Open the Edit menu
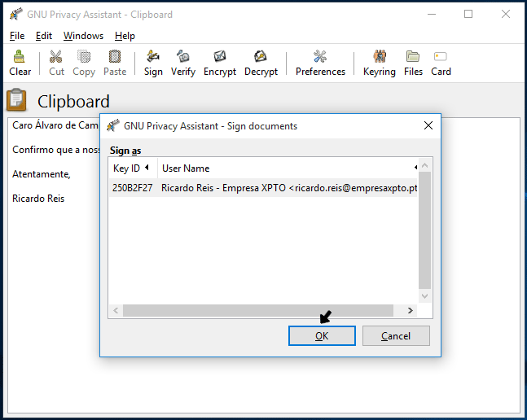 tap(44, 36)
